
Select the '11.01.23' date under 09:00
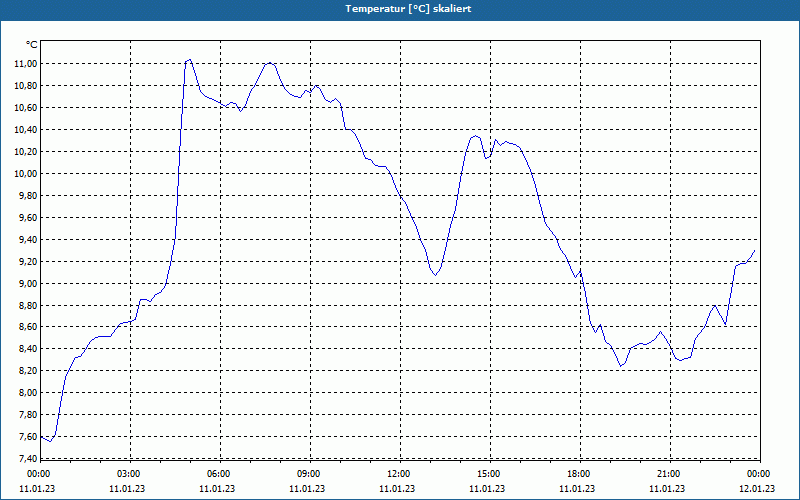point(307,488)
